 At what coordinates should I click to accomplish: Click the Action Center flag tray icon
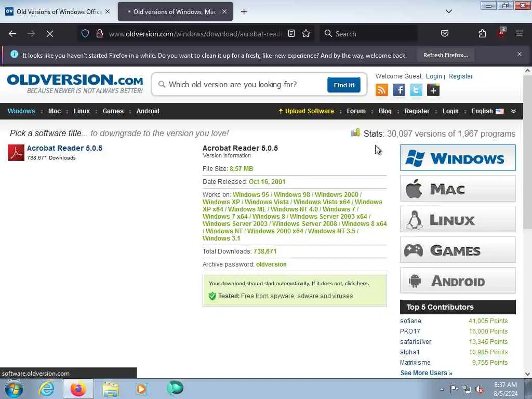click(454, 389)
